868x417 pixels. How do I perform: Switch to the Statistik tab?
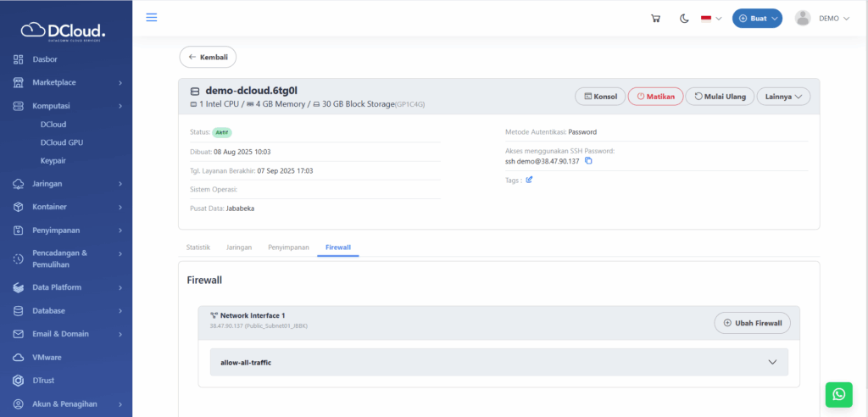pos(198,247)
